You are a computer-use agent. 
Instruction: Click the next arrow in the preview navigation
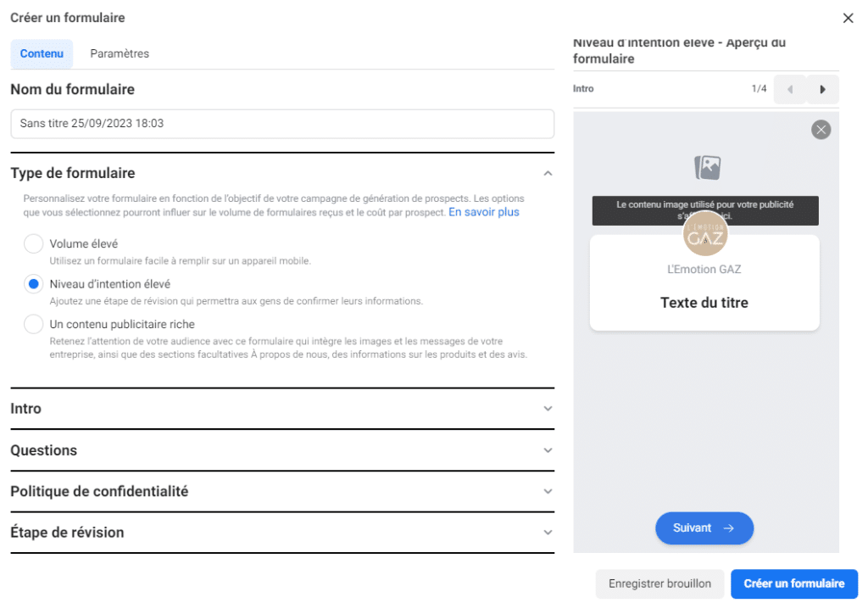[x=822, y=89]
